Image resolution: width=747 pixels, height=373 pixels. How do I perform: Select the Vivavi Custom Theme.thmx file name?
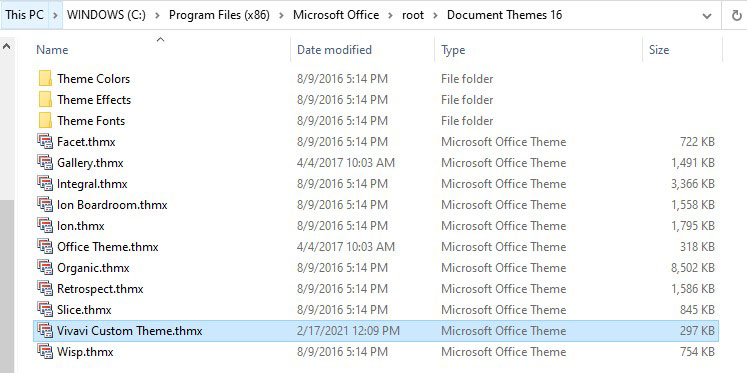pos(130,331)
